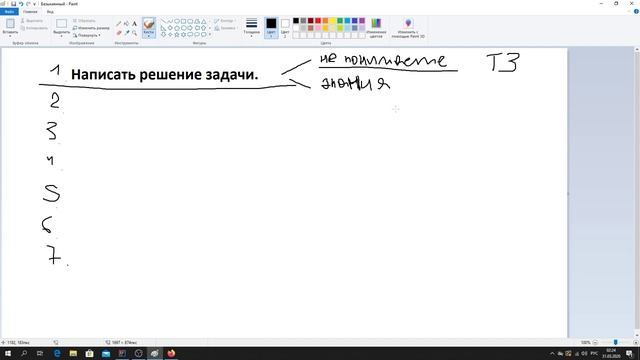The width and height of the screenshot is (640, 360).
Task: Click the Save icon in title bar
Action: tap(13, 4)
